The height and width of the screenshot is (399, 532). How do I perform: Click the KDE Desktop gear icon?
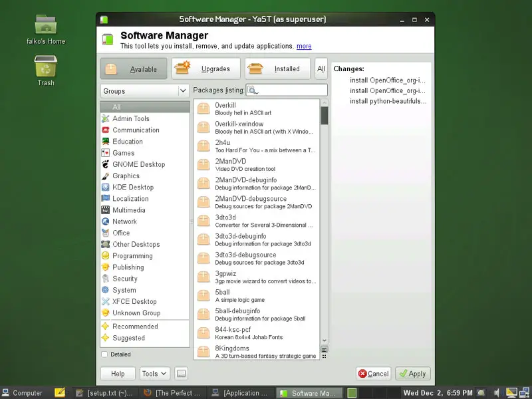point(106,188)
